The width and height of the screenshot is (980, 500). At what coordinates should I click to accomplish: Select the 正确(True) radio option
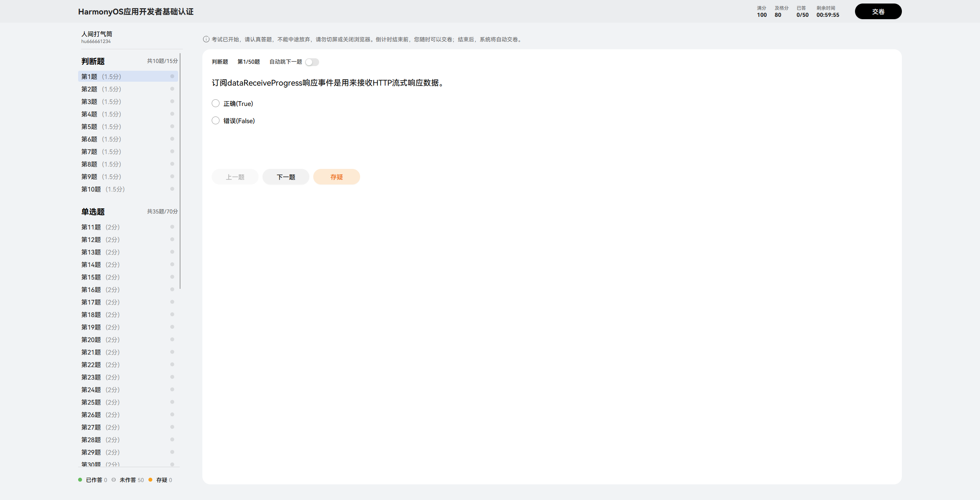(216, 104)
